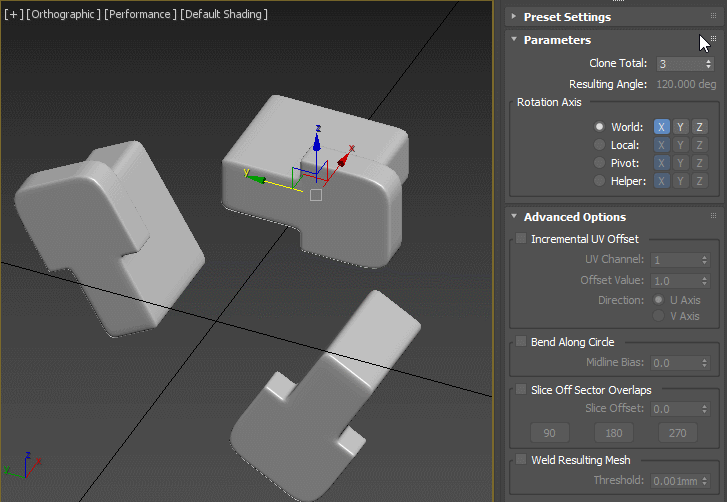
Task: Choose World Y axis button
Action: [681, 127]
